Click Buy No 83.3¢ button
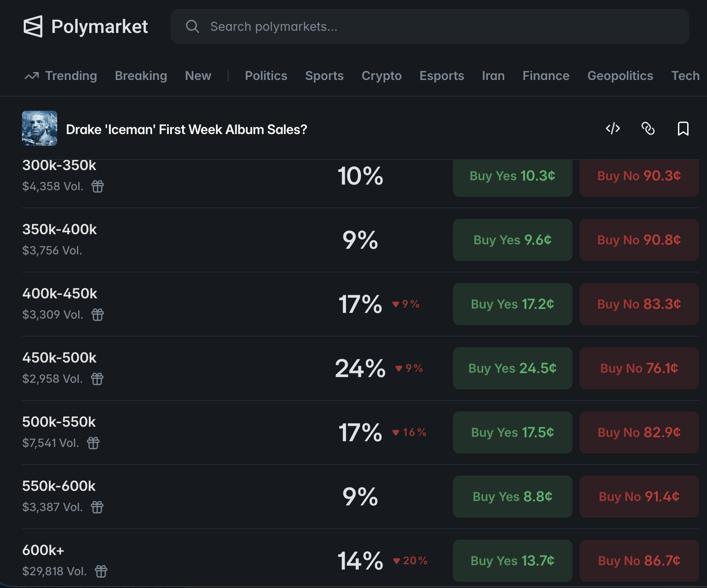The height and width of the screenshot is (588, 707). (x=639, y=304)
